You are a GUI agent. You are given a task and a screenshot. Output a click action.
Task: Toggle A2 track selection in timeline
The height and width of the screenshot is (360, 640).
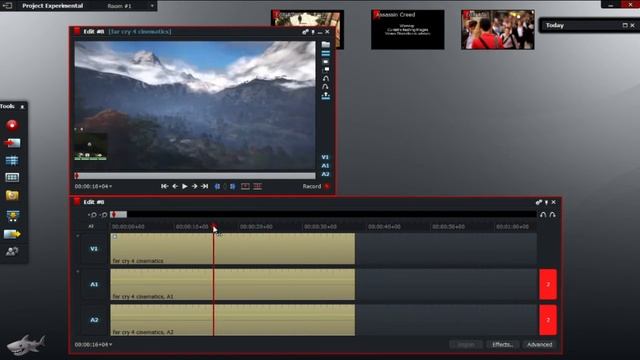pyautogui.click(x=94, y=320)
